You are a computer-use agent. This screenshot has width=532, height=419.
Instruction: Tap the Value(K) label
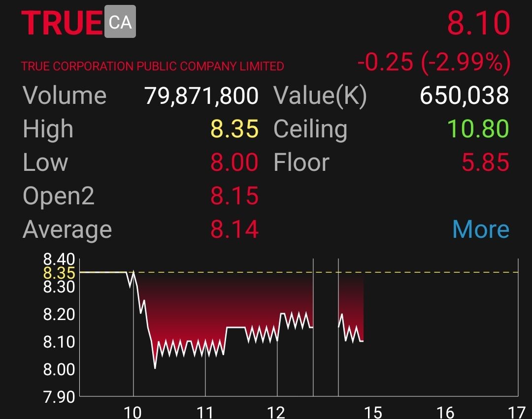pos(320,96)
